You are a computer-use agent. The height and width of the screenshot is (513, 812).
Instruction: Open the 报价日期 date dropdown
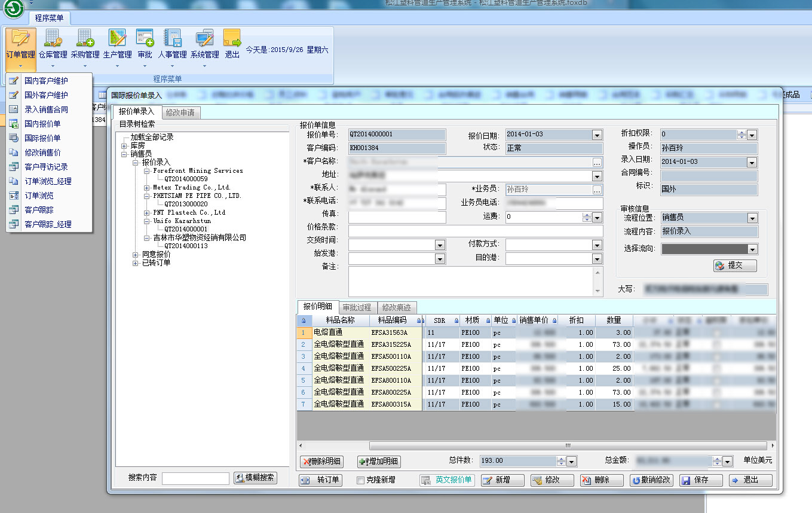(596, 135)
